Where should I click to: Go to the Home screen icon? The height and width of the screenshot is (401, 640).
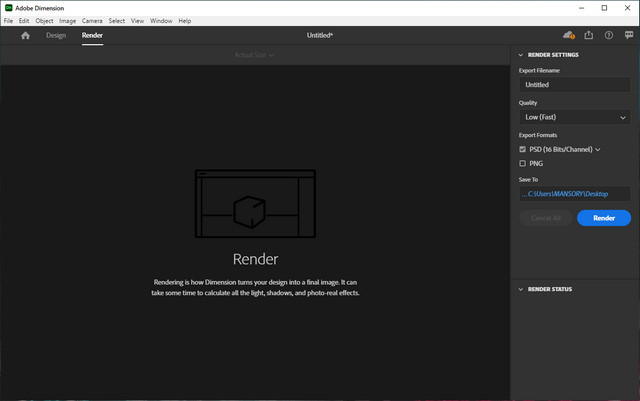(x=26, y=35)
